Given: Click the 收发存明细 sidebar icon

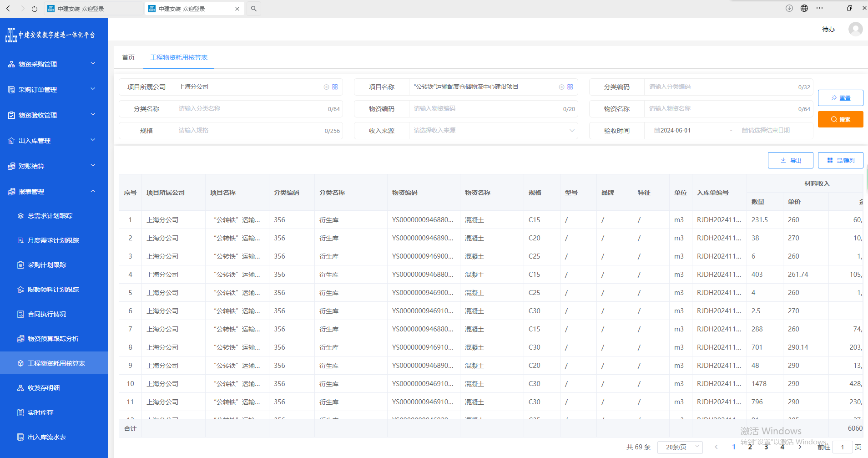Looking at the screenshot, I should point(20,388).
